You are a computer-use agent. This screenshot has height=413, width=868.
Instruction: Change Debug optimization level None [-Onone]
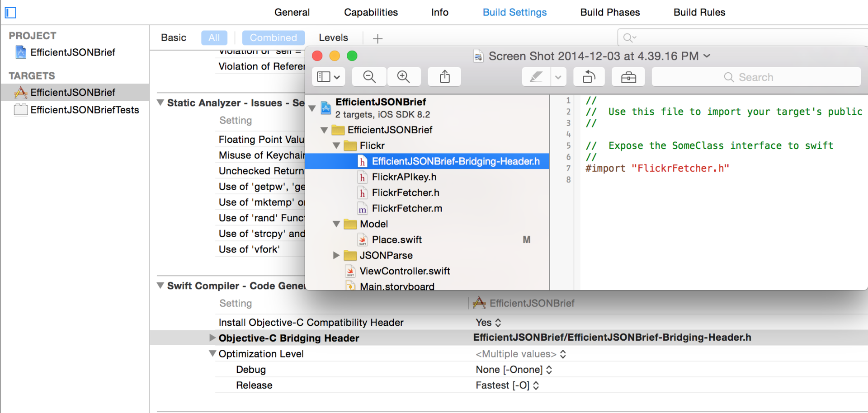(514, 370)
